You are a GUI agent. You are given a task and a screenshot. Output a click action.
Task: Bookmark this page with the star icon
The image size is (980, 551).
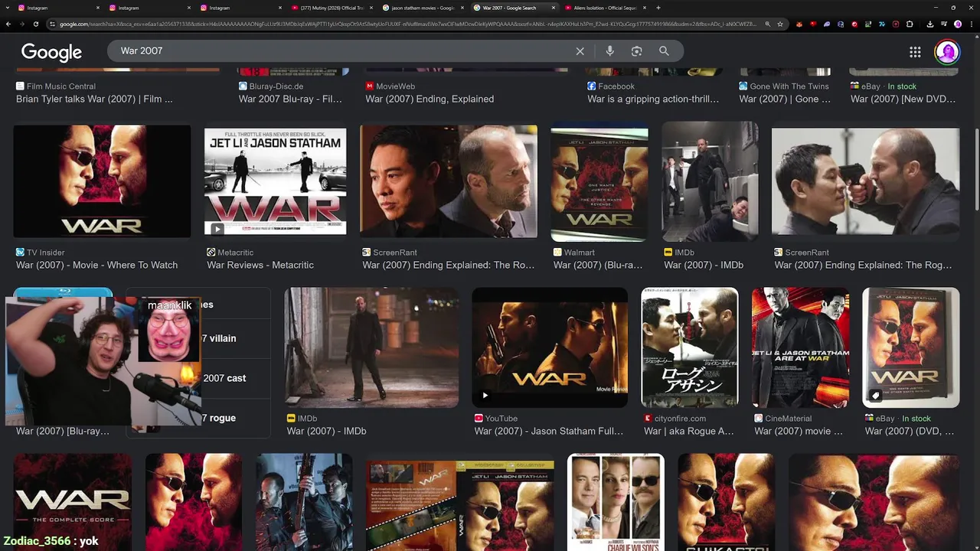click(780, 24)
